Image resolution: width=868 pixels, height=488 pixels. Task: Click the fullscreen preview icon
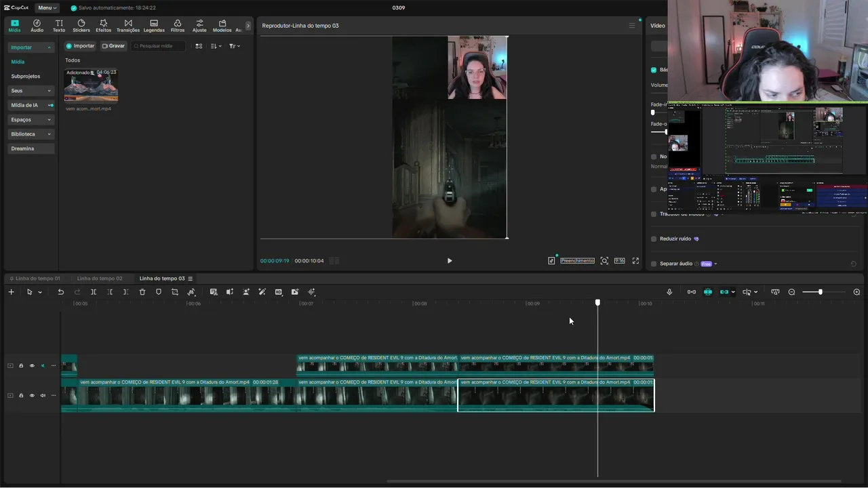pyautogui.click(x=635, y=261)
